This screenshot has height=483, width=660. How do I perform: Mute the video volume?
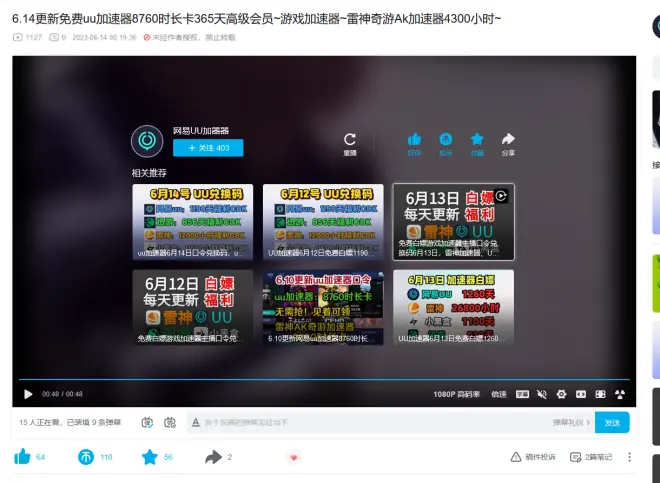[x=541, y=394]
